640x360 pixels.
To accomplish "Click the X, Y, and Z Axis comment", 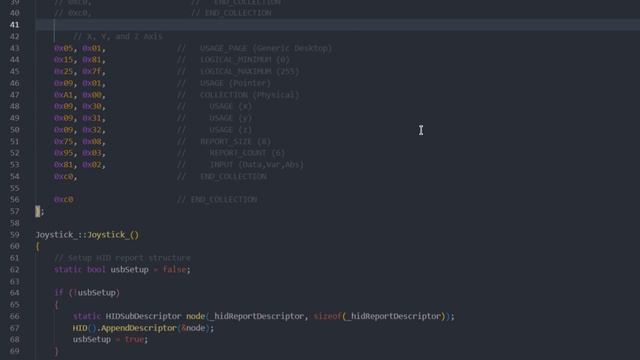I will [x=118, y=37].
